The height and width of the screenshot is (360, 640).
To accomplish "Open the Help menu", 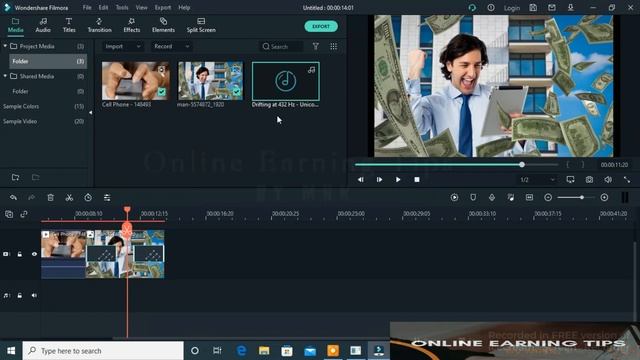I will 184,7.
